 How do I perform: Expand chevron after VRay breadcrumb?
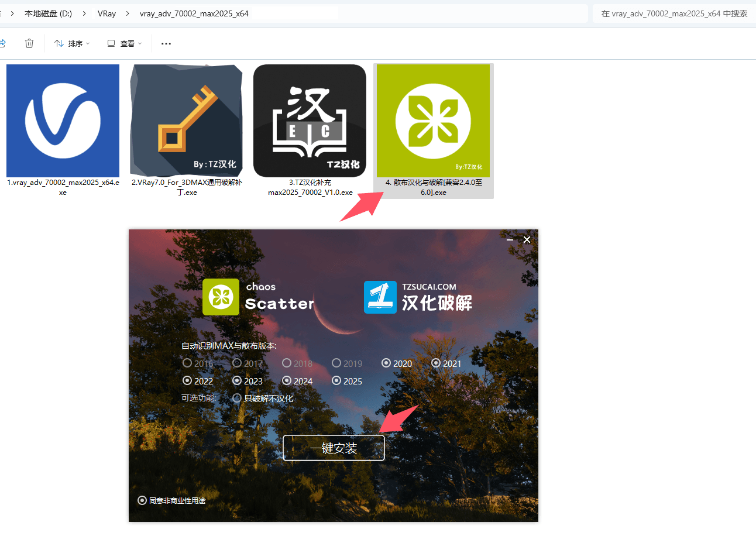(x=128, y=13)
